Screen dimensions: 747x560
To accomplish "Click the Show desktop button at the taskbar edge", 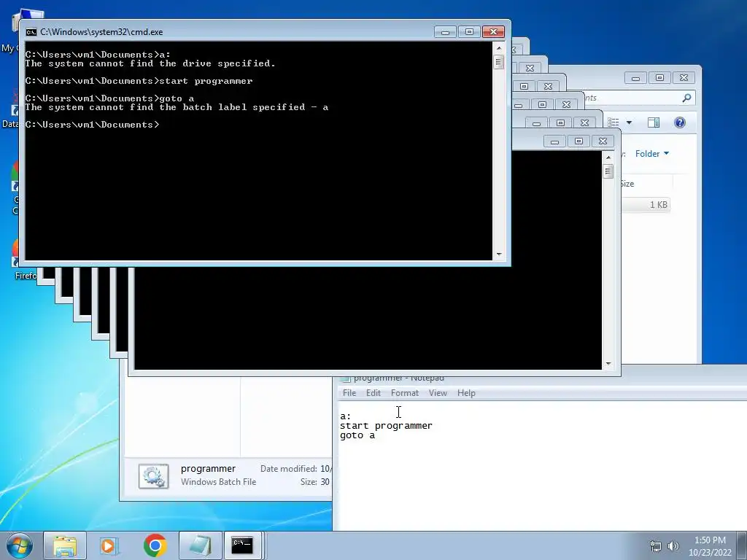I will 743,545.
